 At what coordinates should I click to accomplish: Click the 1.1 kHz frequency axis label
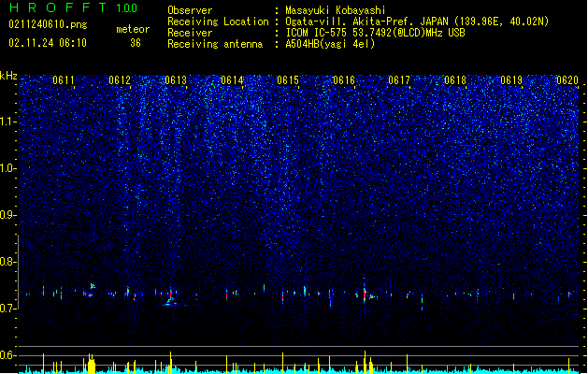click(x=7, y=122)
